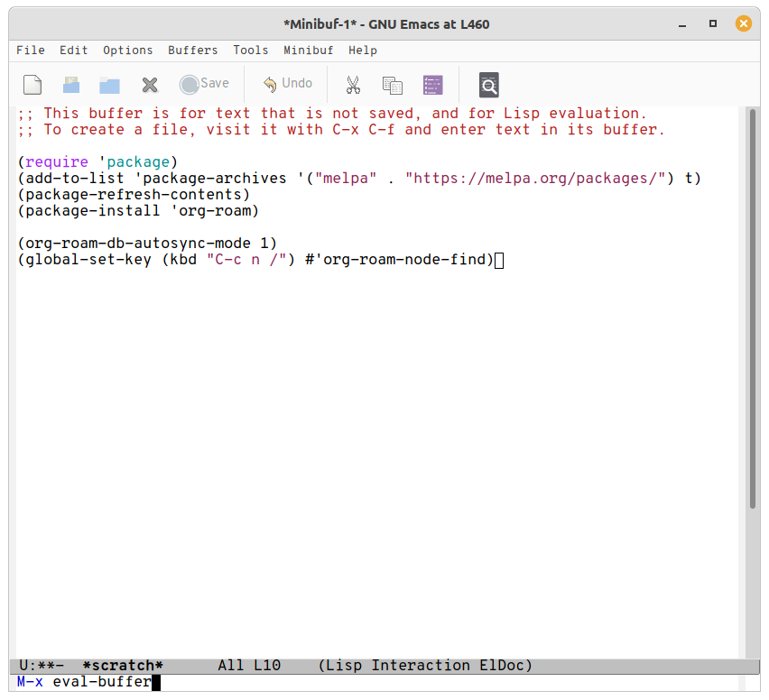Open a directory with the folder icon

(x=109, y=84)
